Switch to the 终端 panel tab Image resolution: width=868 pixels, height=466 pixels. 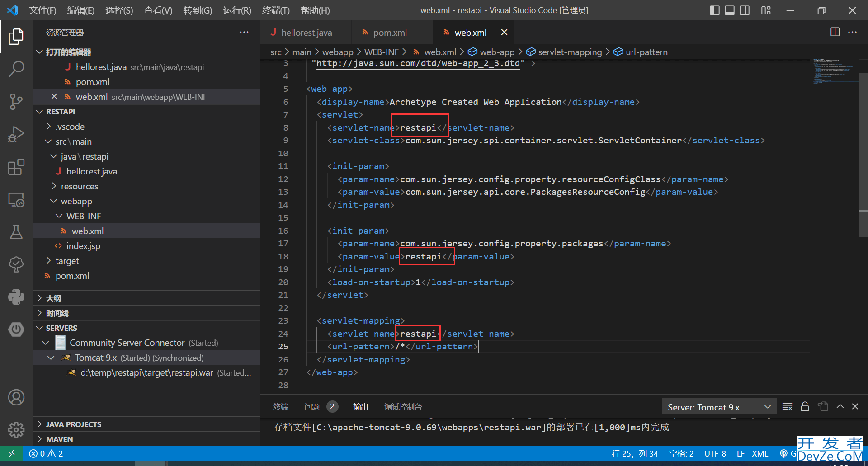(x=281, y=407)
